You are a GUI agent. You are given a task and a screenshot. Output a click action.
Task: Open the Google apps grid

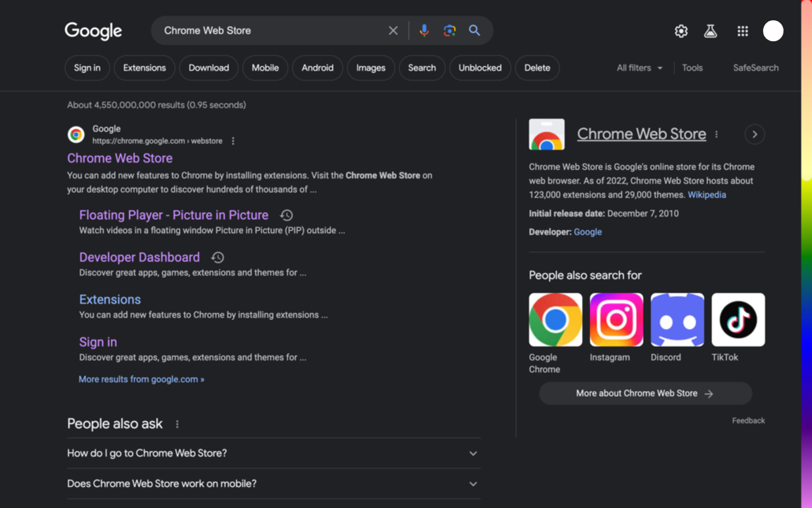pyautogui.click(x=742, y=30)
